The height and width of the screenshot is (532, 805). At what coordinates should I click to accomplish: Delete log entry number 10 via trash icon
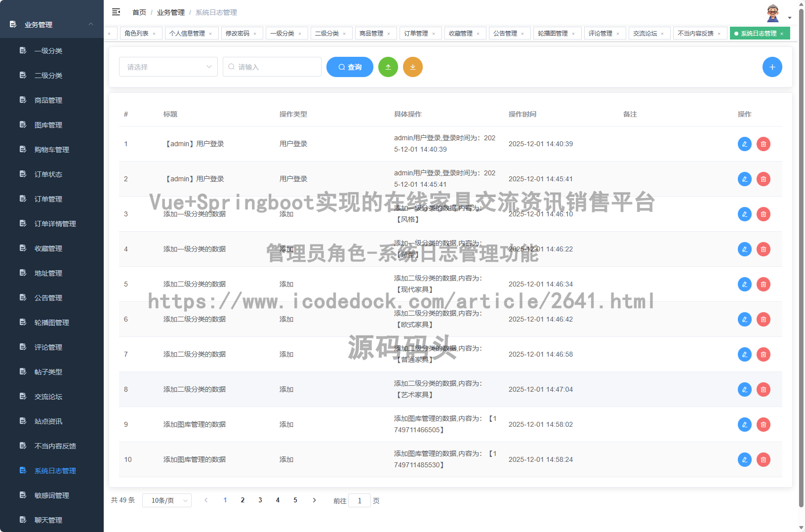click(763, 459)
